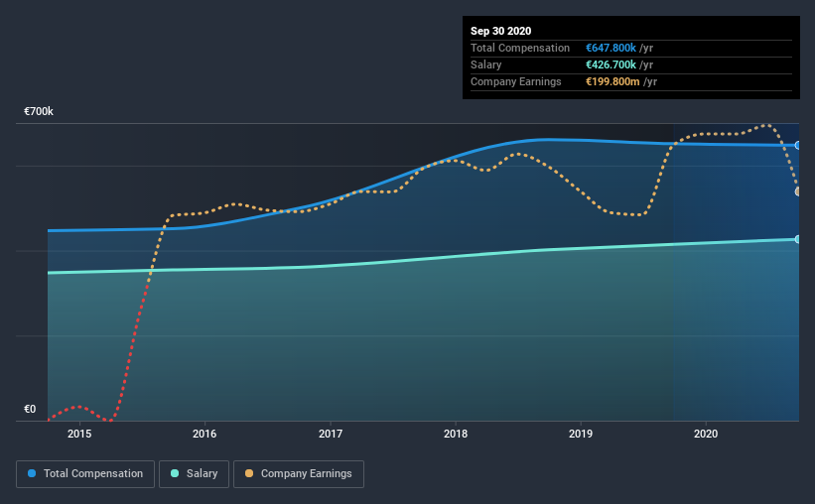Click the 2017 x-axis label
The width and height of the screenshot is (815, 504).
click(x=331, y=434)
